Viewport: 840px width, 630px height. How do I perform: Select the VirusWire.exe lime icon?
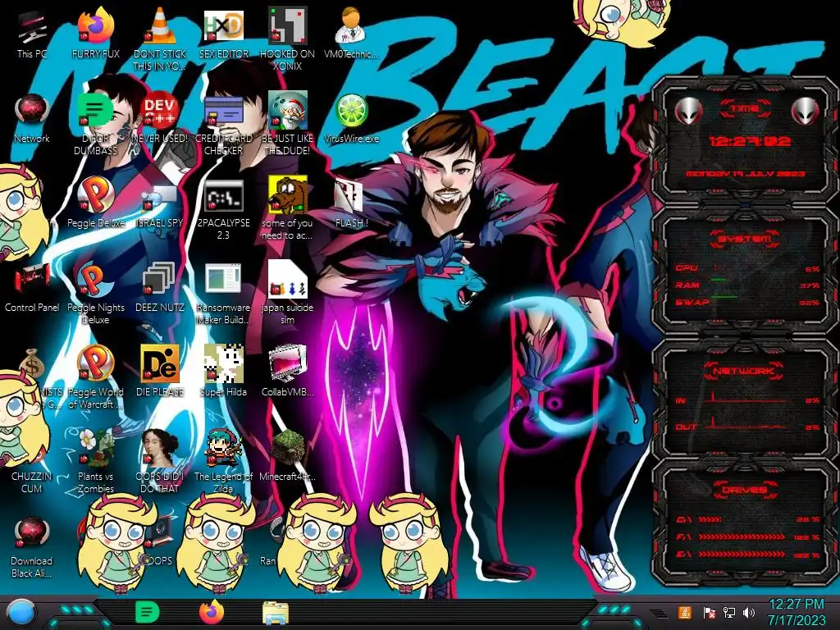pos(351,118)
